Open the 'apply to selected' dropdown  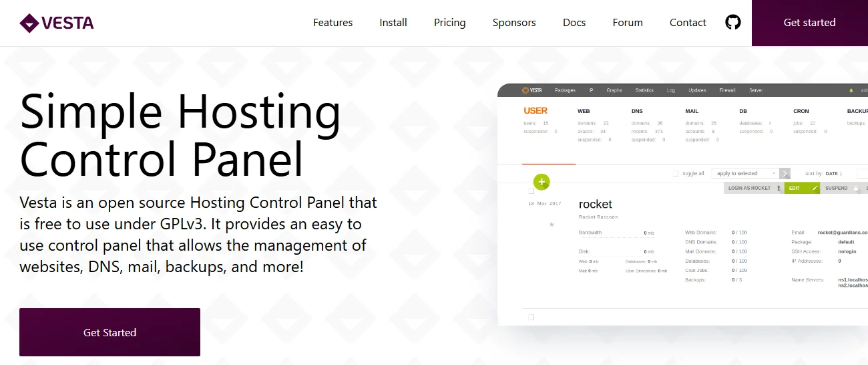coord(745,173)
